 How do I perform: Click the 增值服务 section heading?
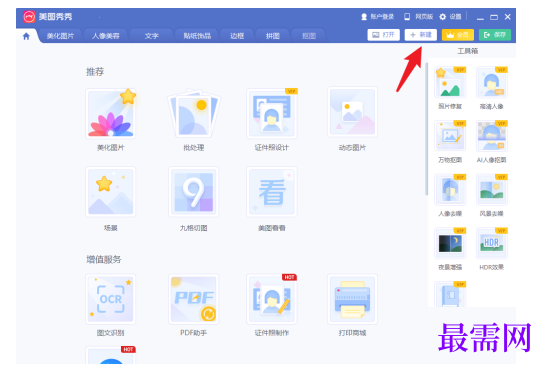coord(104,260)
